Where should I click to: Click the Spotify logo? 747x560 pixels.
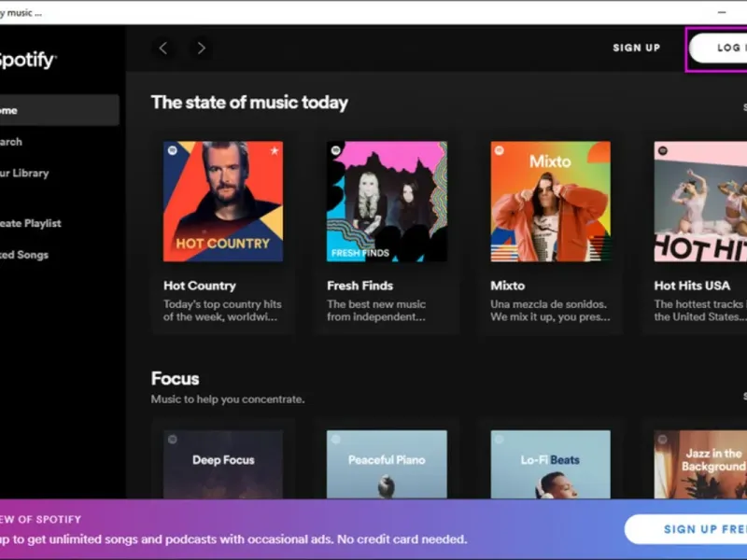(28, 60)
